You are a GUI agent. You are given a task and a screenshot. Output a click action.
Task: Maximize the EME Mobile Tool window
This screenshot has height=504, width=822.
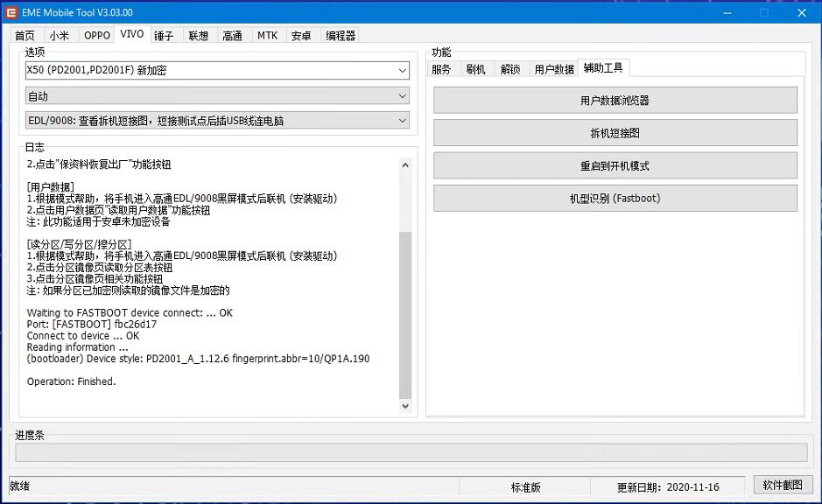click(764, 12)
